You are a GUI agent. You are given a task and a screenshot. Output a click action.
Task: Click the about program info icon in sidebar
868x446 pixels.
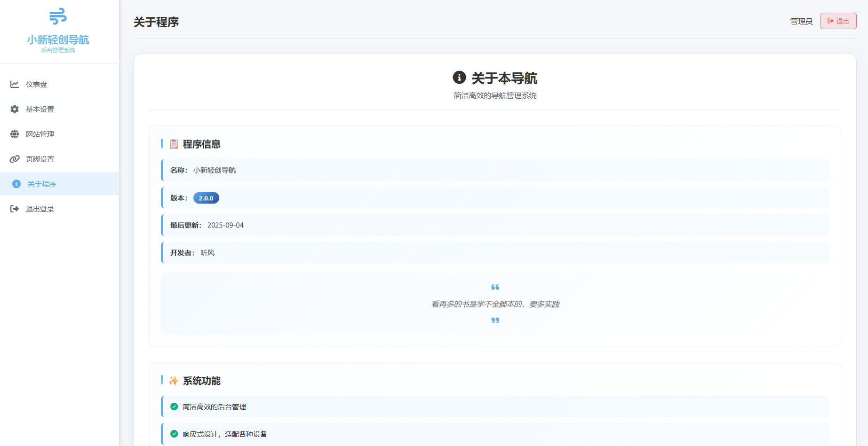16,184
